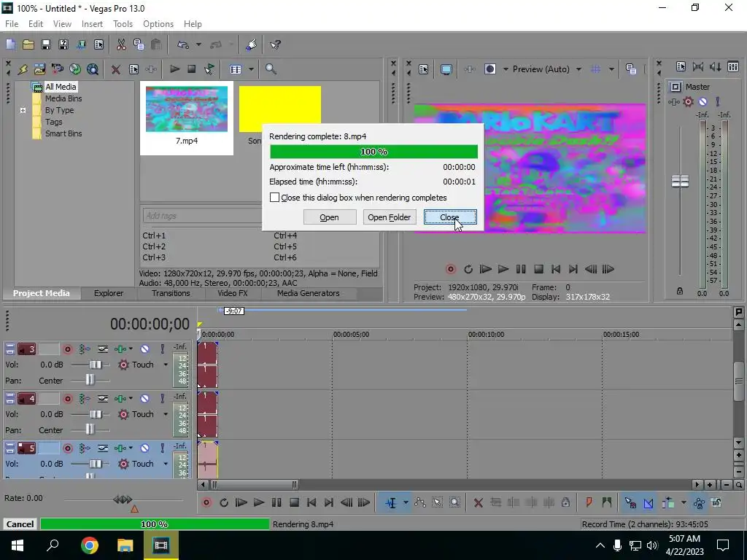
Task: Start media preview in Project Media toolbar
Action: 174,69
